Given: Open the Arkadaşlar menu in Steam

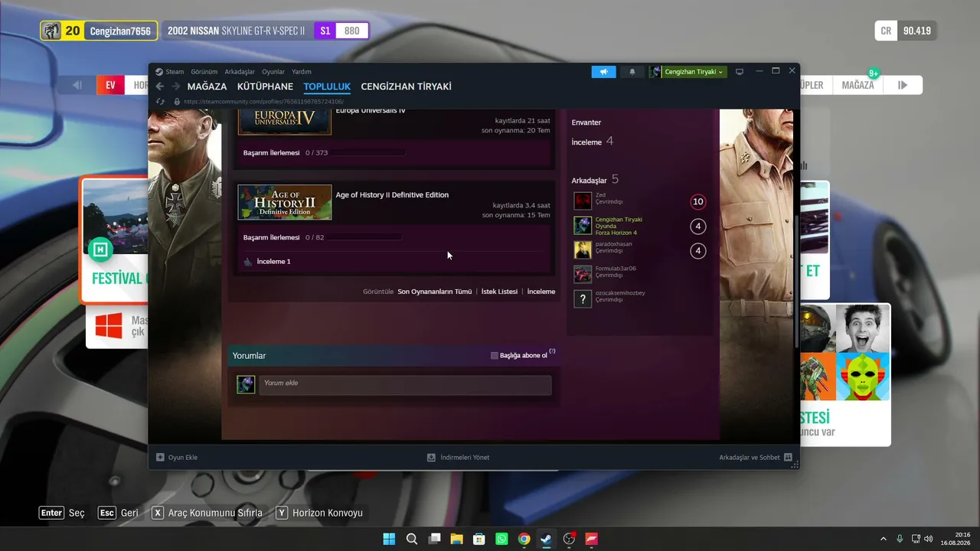Looking at the screenshot, I should [240, 72].
